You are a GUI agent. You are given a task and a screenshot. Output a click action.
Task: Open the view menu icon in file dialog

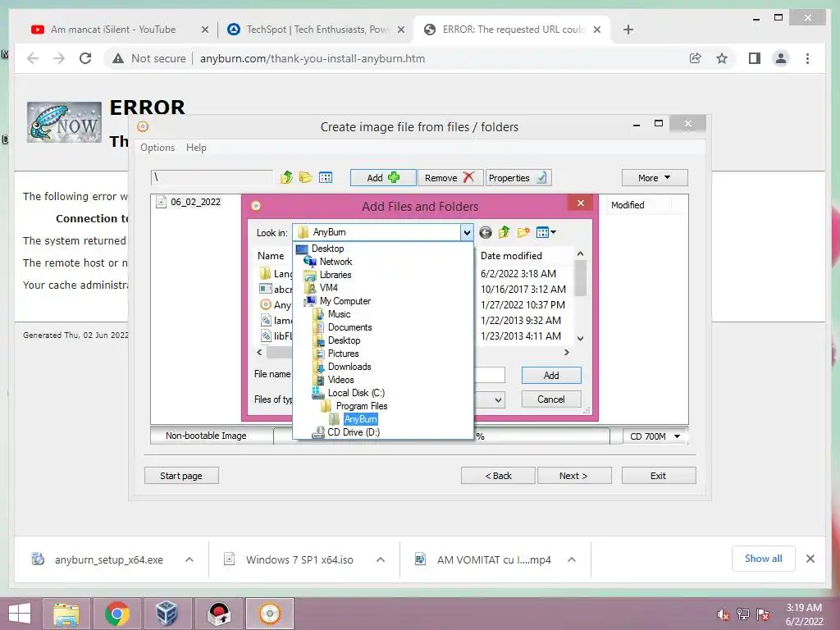tap(546, 232)
